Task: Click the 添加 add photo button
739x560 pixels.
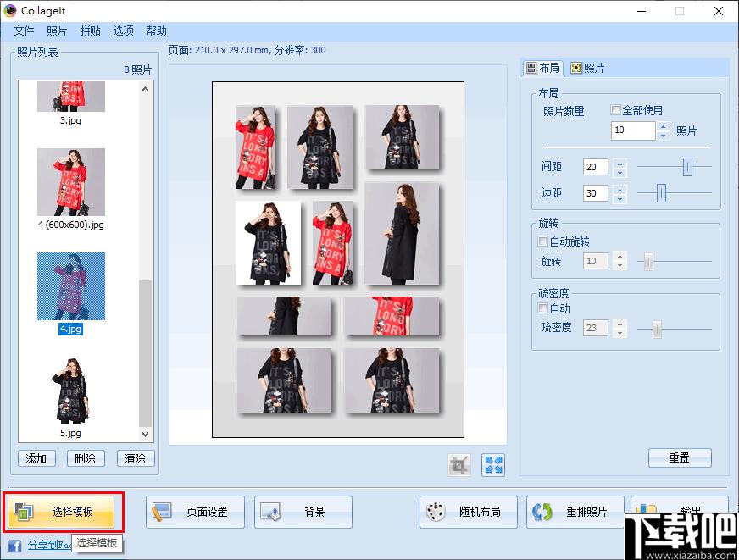Action: click(36, 458)
